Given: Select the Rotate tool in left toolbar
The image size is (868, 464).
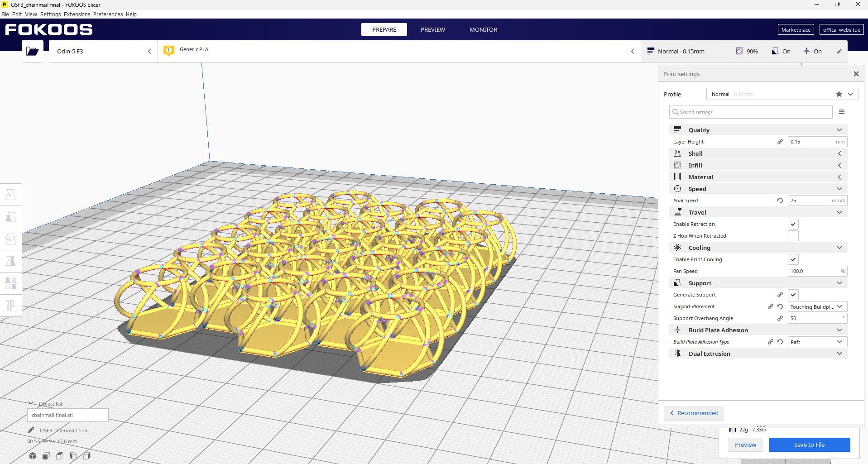Looking at the screenshot, I should click(x=11, y=239).
